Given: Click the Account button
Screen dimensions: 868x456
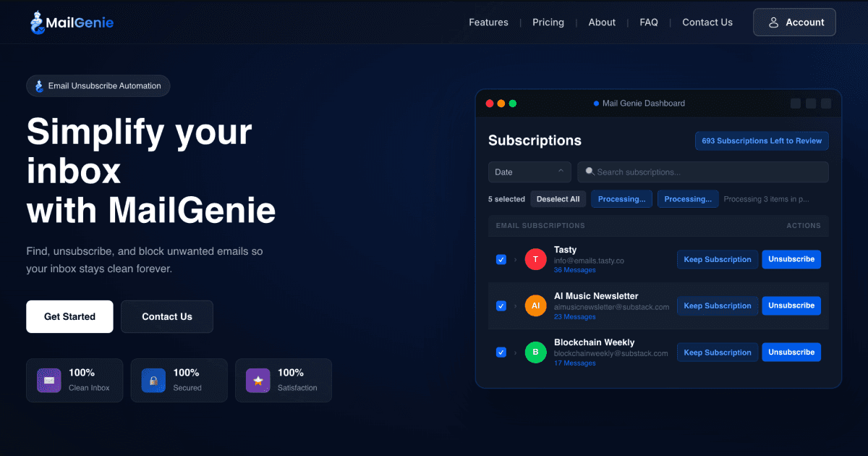Looking at the screenshot, I should 794,22.
